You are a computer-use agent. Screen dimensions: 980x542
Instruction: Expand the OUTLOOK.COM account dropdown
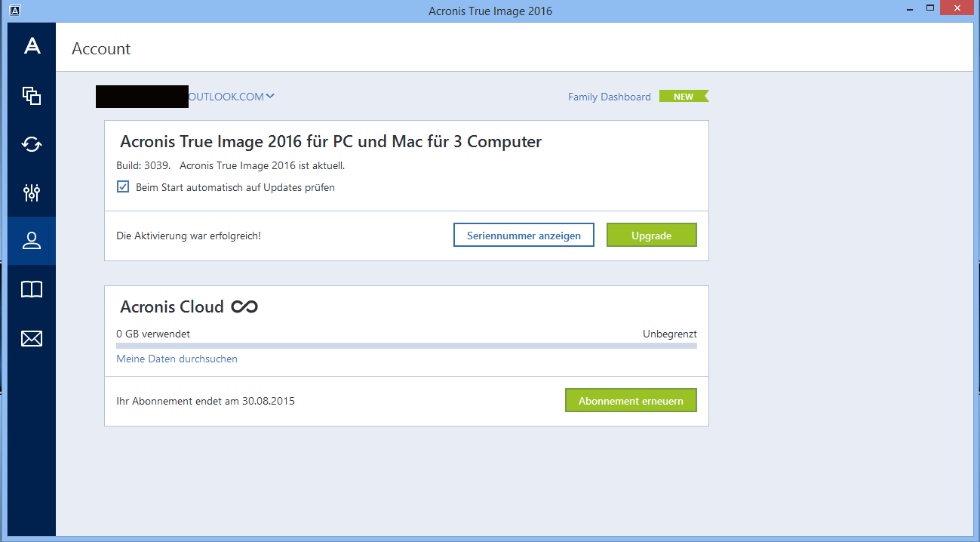270,96
